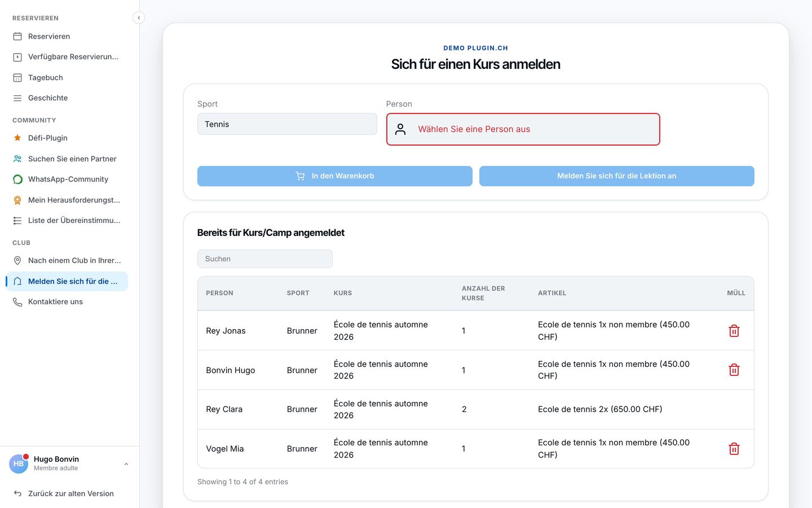Remove Vogel Mia's course entry via trash icon

pyautogui.click(x=734, y=449)
